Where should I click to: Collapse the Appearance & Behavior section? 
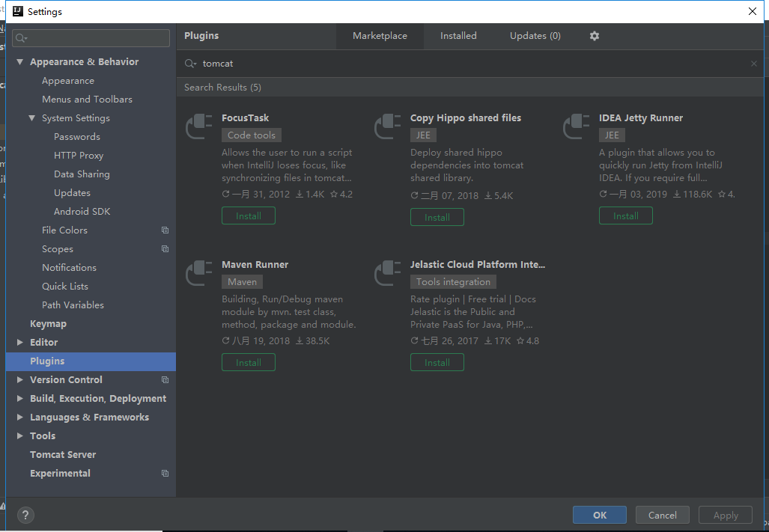pos(20,61)
